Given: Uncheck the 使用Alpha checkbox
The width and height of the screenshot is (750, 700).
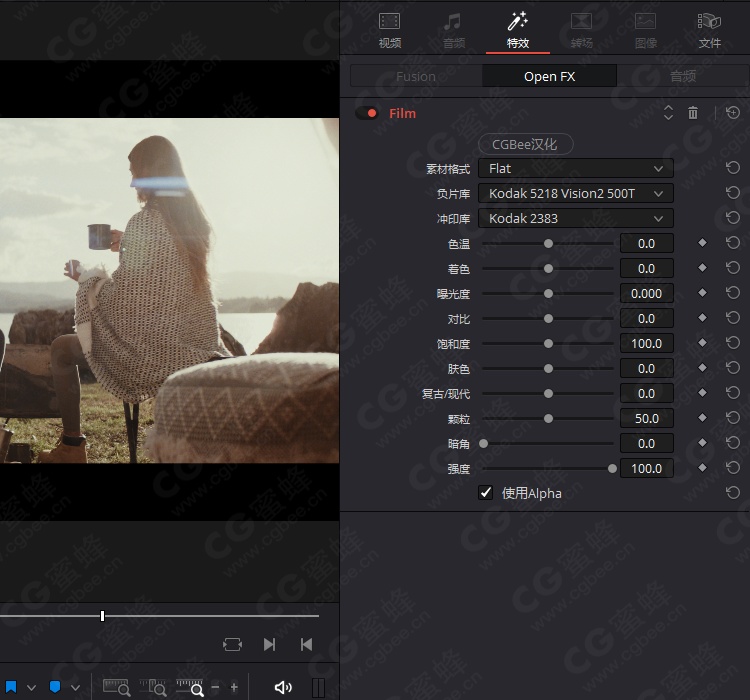Looking at the screenshot, I should [x=485, y=492].
